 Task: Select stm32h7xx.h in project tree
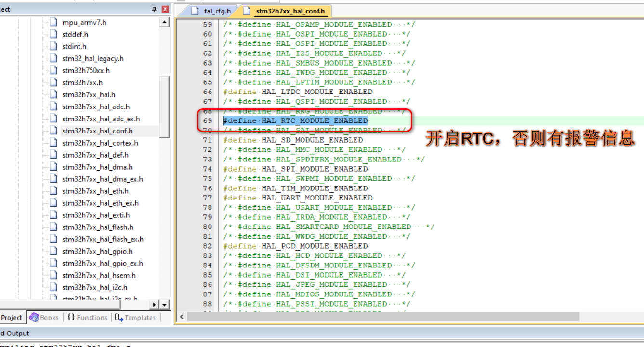[x=82, y=82]
